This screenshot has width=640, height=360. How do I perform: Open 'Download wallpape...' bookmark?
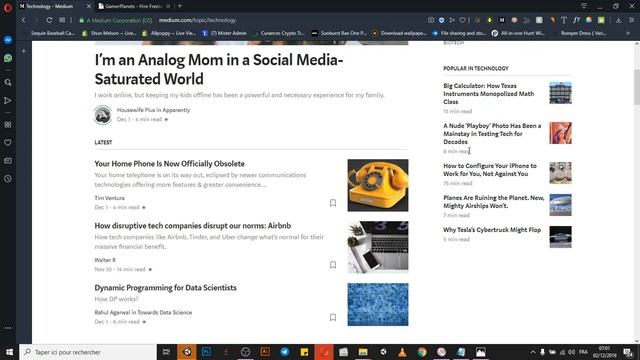coord(400,33)
